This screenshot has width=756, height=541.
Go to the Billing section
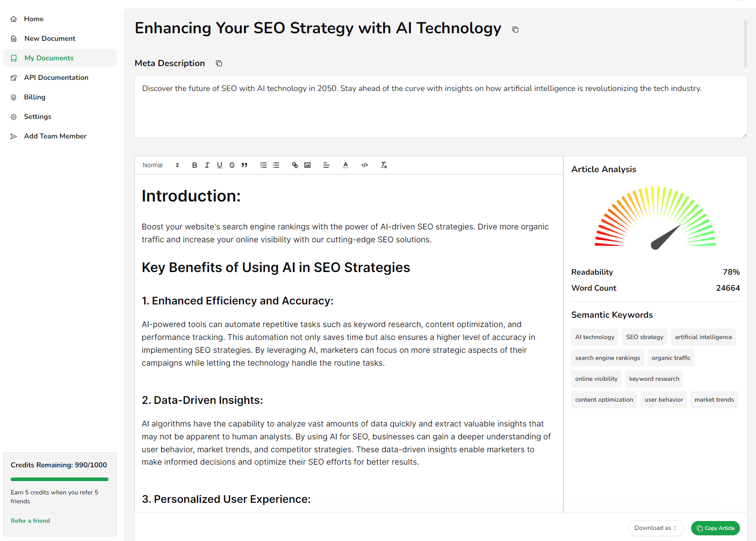tap(35, 97)
